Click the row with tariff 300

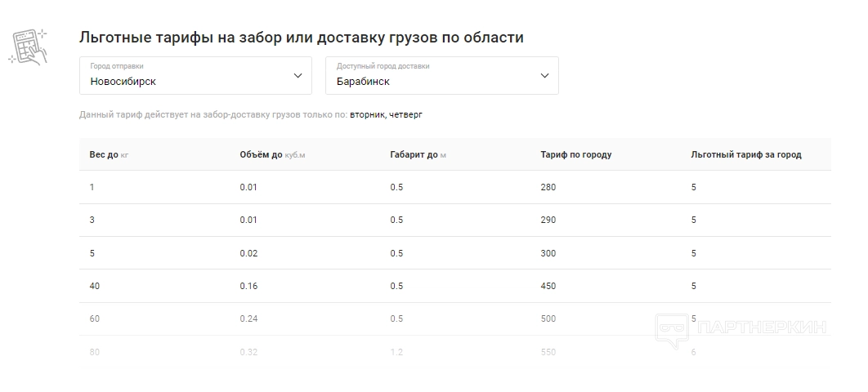click(x=454, y=253)
